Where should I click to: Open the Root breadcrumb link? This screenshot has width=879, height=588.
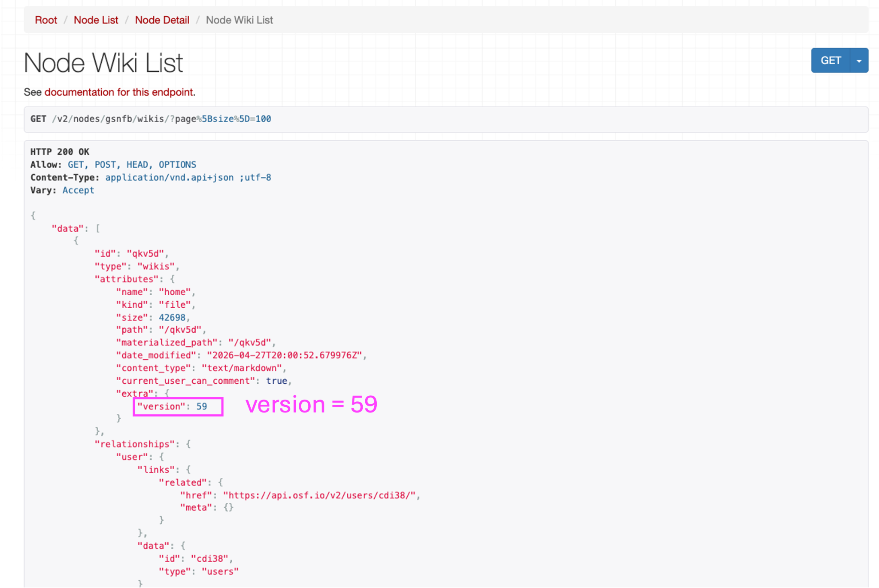pos(46,20)
